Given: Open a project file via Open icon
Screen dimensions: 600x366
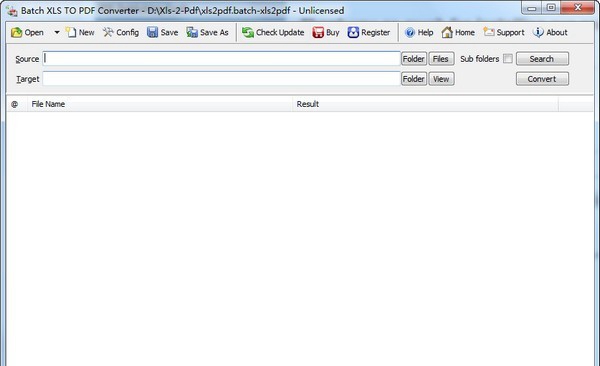Looking at the screenshot, I should pos(27,33).
